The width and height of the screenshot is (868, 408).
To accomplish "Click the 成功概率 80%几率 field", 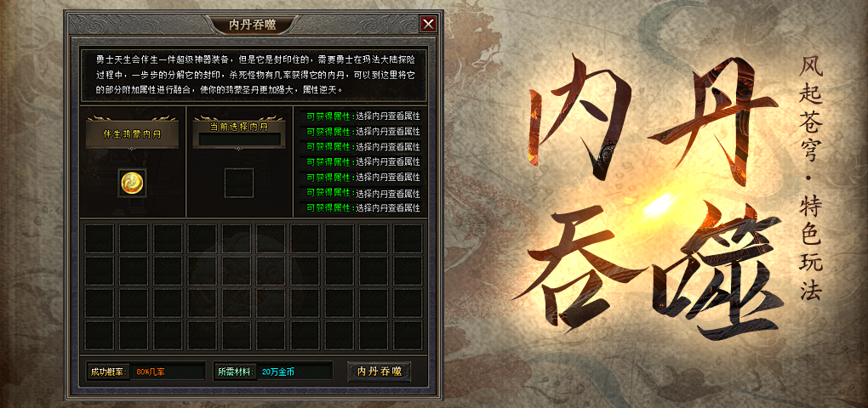I will [x=146, y=371].
